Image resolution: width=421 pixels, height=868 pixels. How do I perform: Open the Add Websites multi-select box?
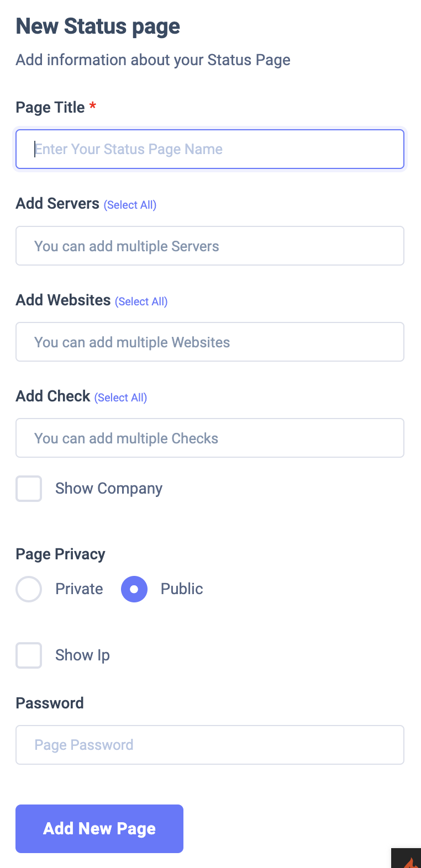point(210,342)
